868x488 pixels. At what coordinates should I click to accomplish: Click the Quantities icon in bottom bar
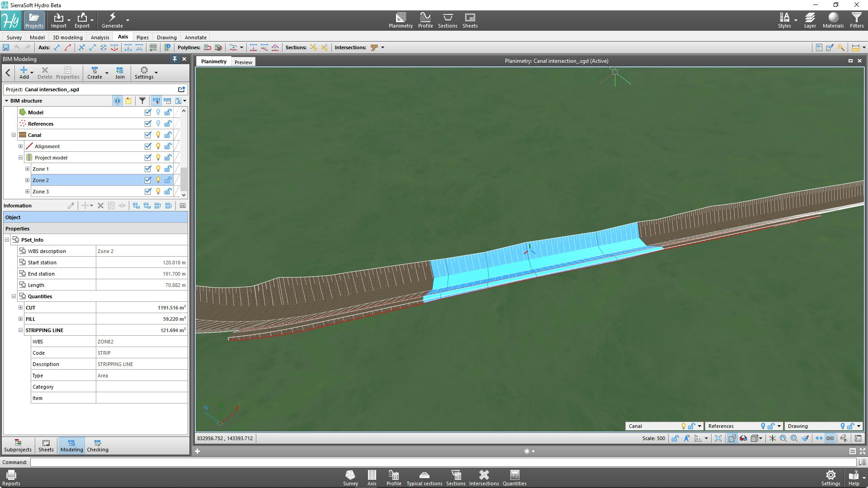coord(514,475)
